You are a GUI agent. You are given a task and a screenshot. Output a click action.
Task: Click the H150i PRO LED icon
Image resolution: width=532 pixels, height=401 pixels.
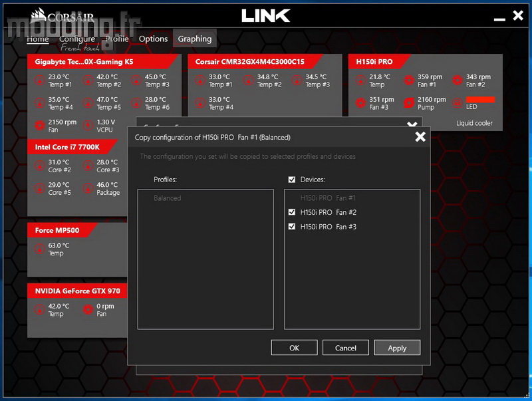[x=458, y=103]
